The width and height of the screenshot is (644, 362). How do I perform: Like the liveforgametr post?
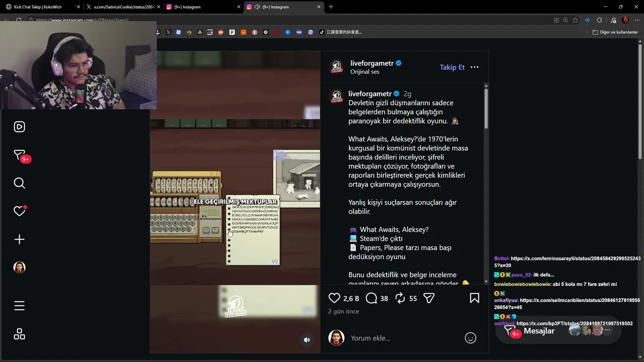[x=334, y=298]
